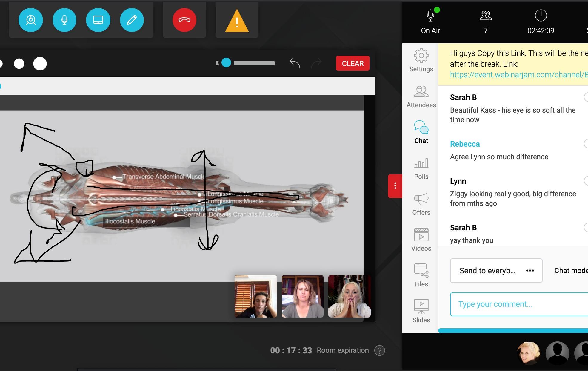This screenshot has height=371, width=588.
Task: Select Sarah B's first message radio button
Action: (586, 97)
